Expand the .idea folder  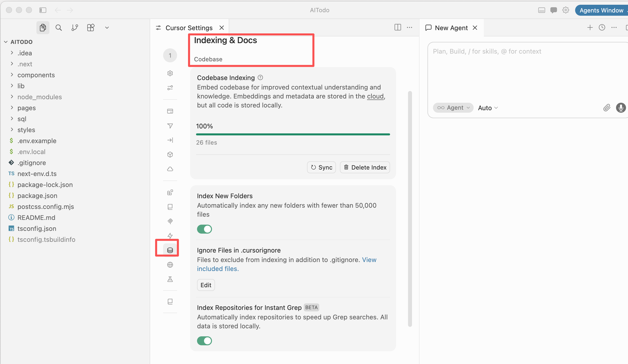tap(12, 53)
